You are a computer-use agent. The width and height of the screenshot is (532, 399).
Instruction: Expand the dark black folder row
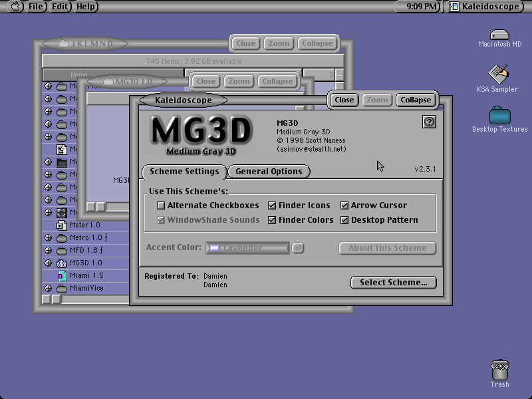click(48, 162)
